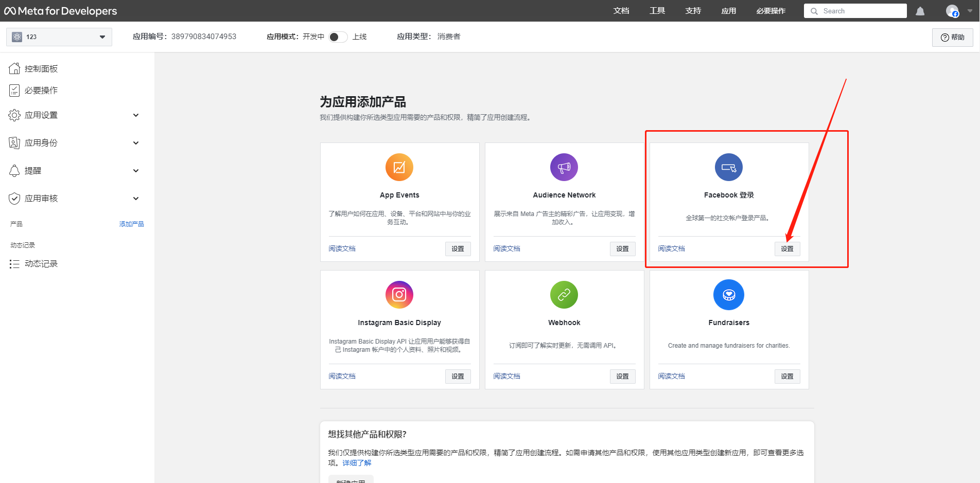Click 设置 for Fundraisers
Viewport: 980px width, 483px height.
pyautogui.click(x=787, y=377)
